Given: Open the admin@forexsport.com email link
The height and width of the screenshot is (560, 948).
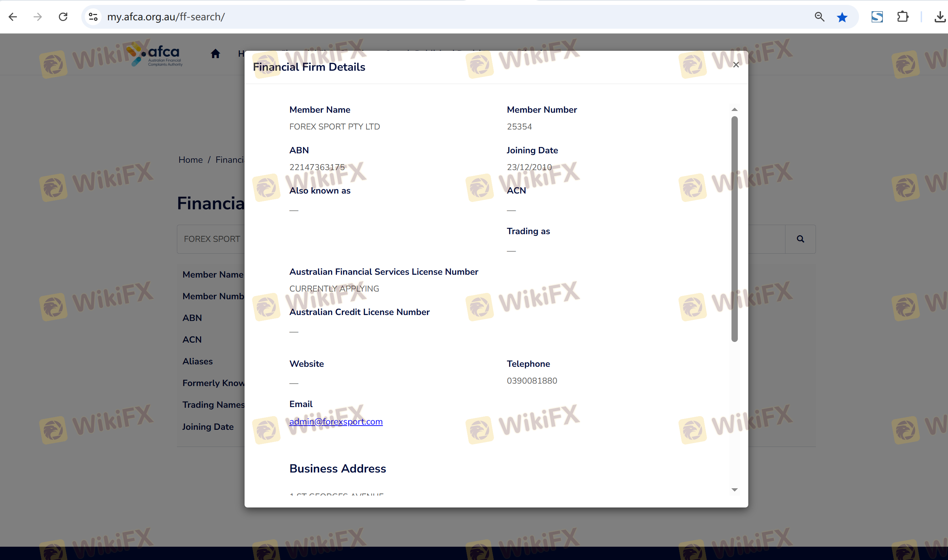Looking at the screenshot, I should pyautogui.click(x=336, y=421).
